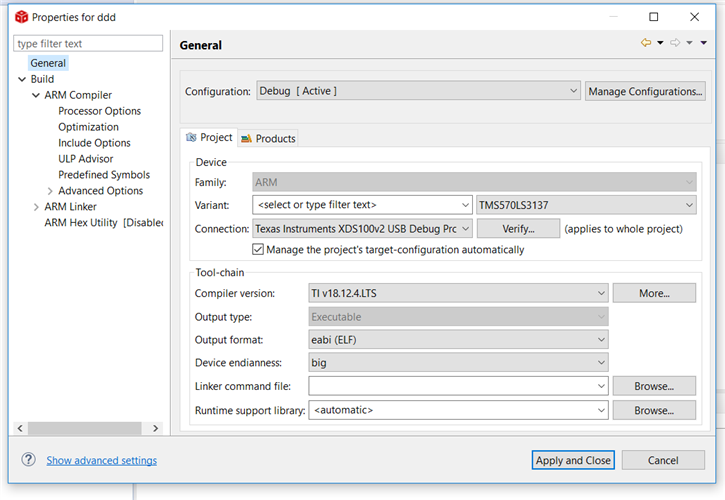Select Include Options tree item

[94, 143]
